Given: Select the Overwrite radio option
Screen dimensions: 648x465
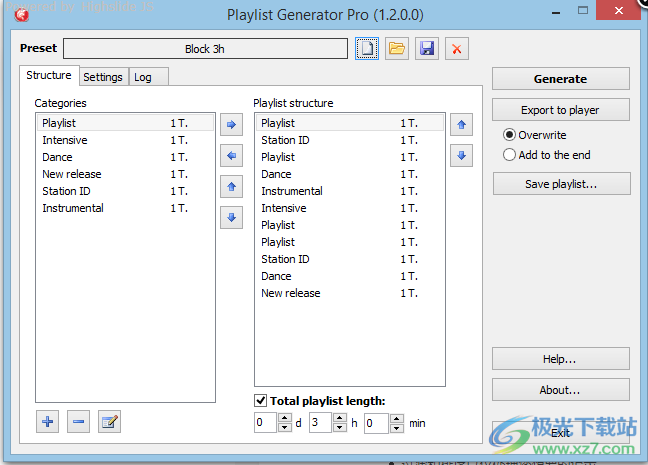Looking at the screenshot, I should click(509, 135).
